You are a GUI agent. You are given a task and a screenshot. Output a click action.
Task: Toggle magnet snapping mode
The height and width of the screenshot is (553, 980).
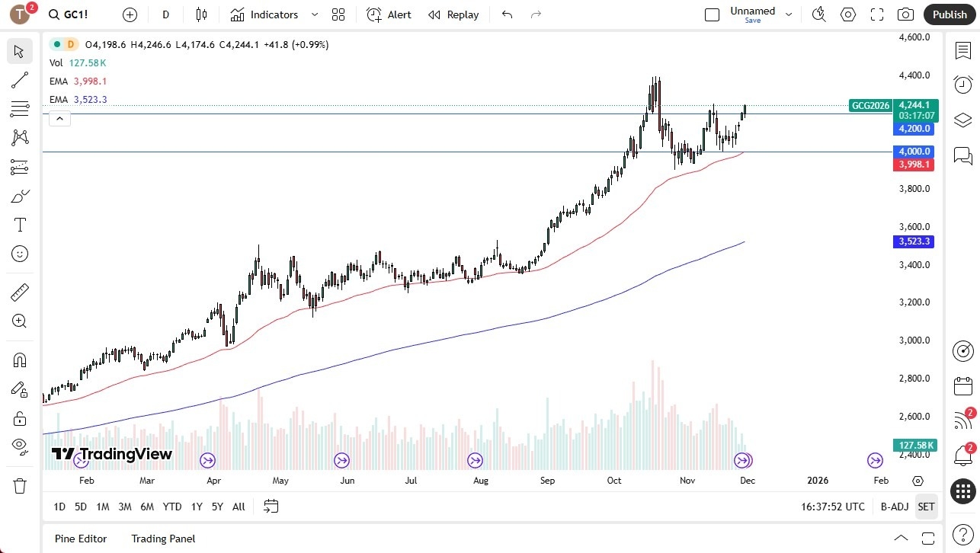point(20,360)
